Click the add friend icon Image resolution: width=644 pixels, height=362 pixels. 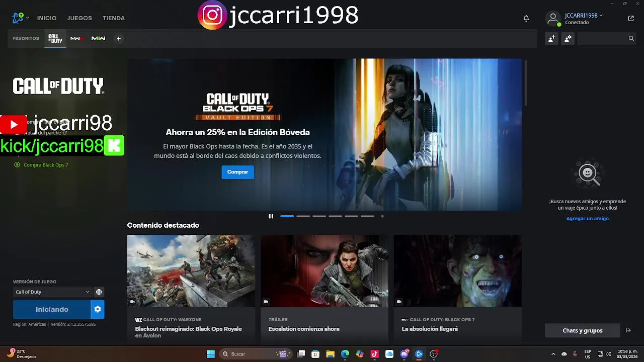click(552, 38)
